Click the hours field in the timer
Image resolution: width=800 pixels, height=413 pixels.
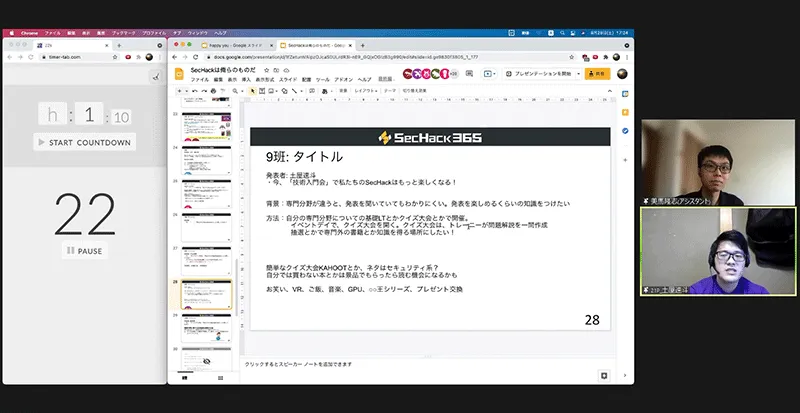pos(53,114)
